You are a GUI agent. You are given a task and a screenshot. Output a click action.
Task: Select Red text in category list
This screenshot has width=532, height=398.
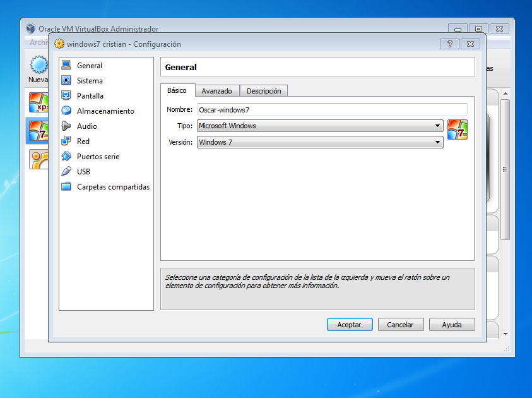83,142
